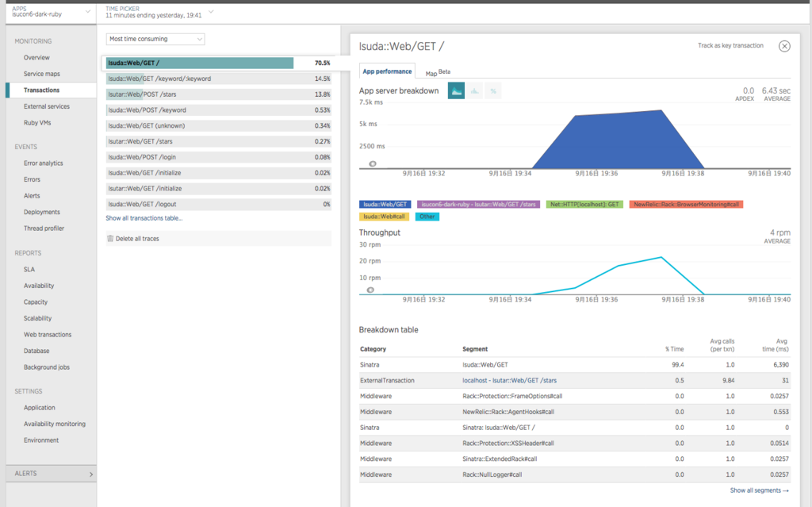The width and height of the screenshot is (812, 507).
Task: Open Error analytics in the sidebar
Action: coord(43,163)
